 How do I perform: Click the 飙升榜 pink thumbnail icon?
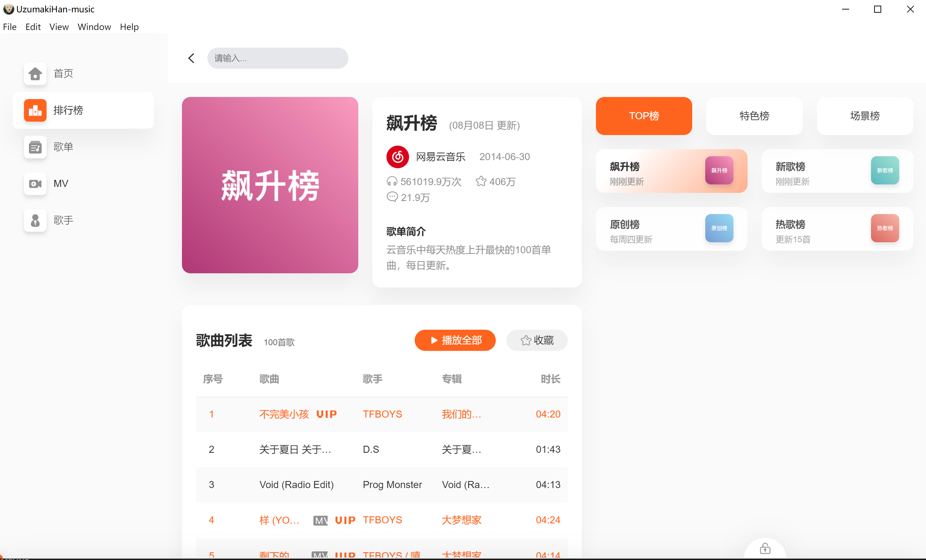tap(719, 170)
